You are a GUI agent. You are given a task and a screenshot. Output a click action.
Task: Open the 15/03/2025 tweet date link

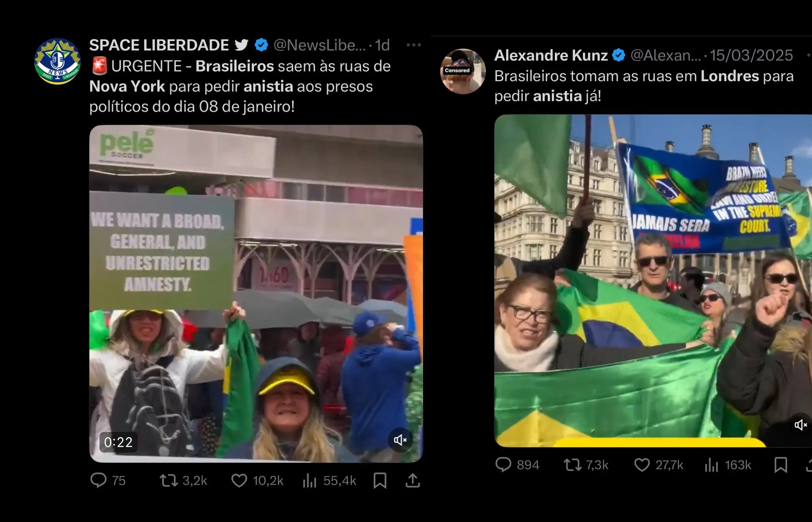tap(751, 55)
